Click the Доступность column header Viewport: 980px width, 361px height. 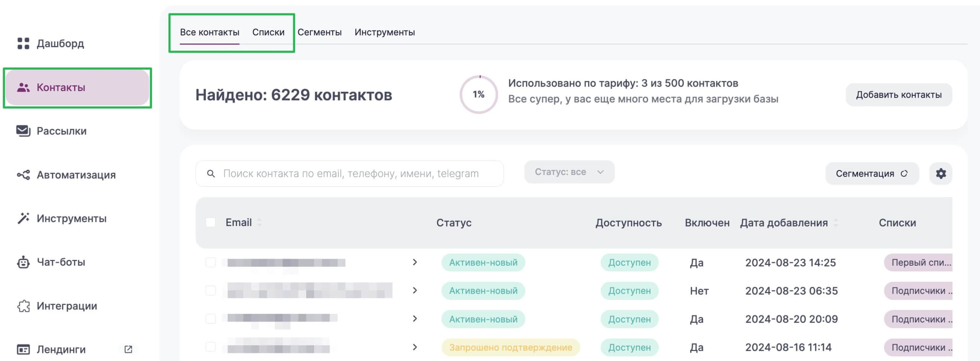coord(629,222)
